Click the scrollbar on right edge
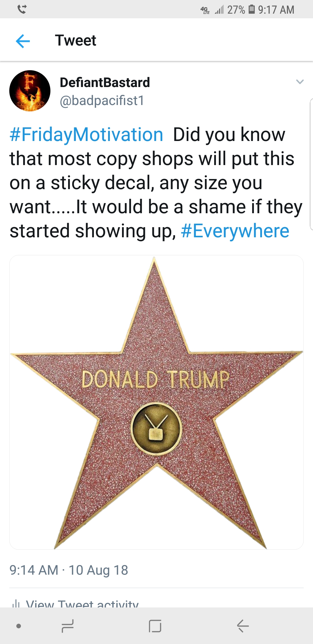The image size is (313, 644). coord(311,164)
